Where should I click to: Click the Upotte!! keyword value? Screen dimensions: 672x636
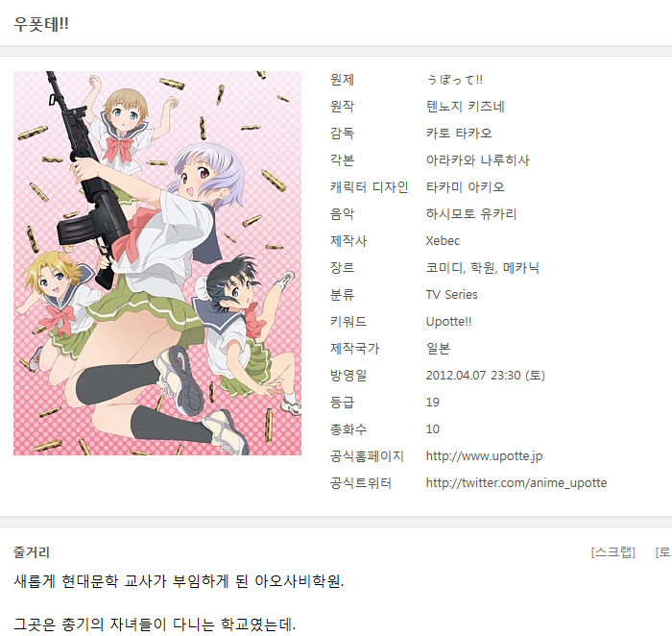448,322
